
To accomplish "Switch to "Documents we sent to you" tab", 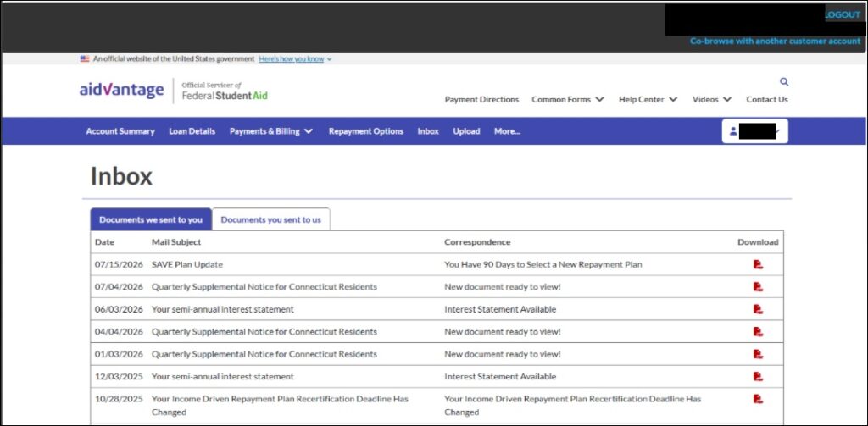I will tap(151, 219).
